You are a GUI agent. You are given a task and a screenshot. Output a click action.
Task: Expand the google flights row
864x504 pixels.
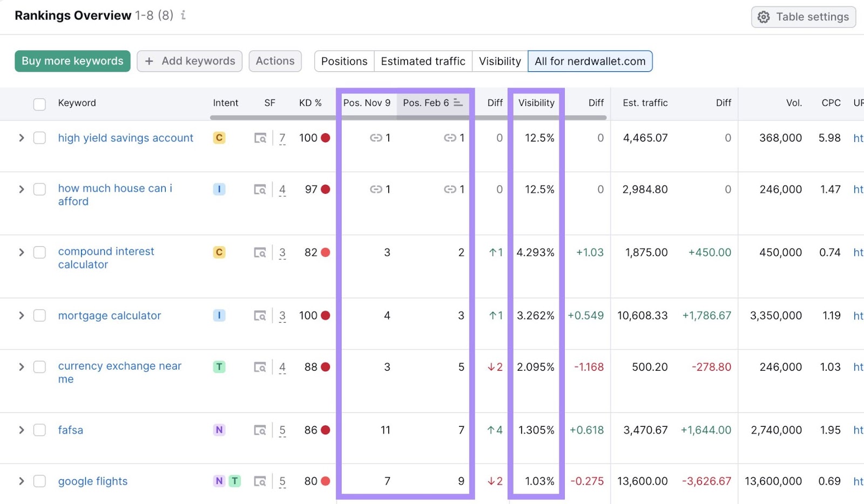coord(21,481)
